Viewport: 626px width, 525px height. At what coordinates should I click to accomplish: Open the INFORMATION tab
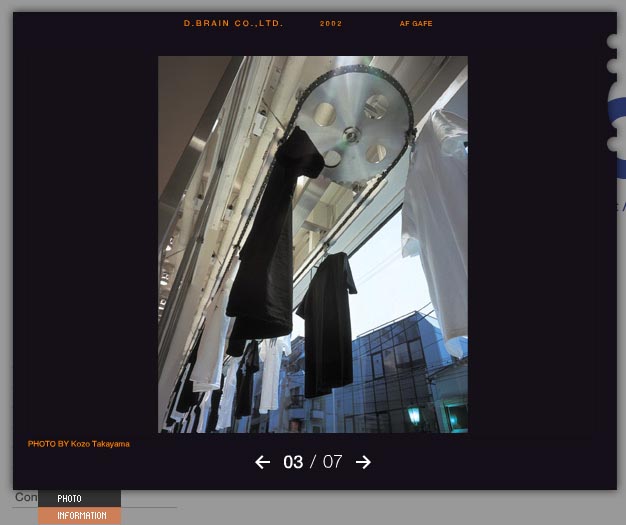pyautogui.click(x=80, y=516)
